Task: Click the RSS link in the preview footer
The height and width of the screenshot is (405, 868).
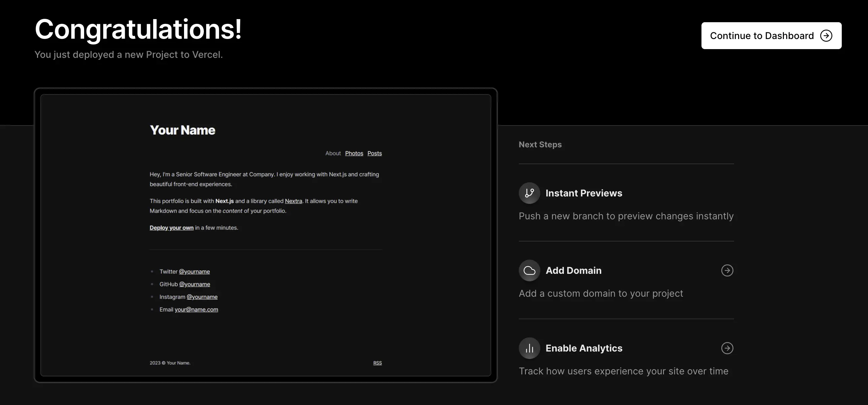Action: point(377,363)
